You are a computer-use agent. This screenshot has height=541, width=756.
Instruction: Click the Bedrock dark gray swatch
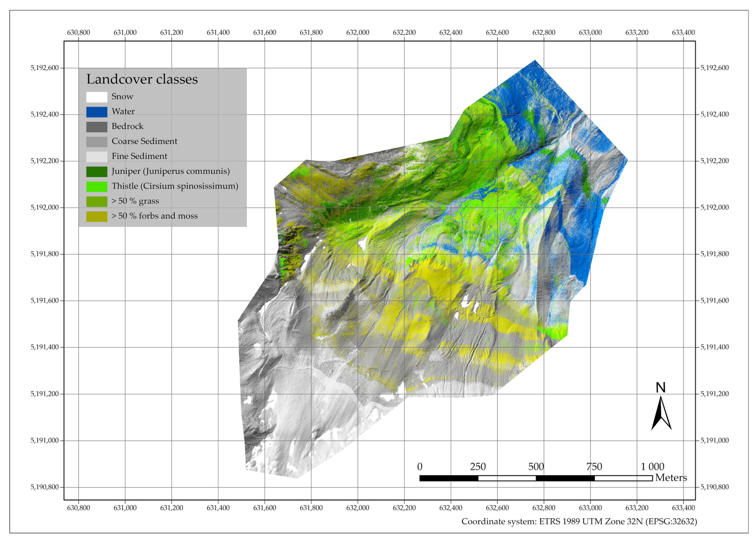pos(97,127)
